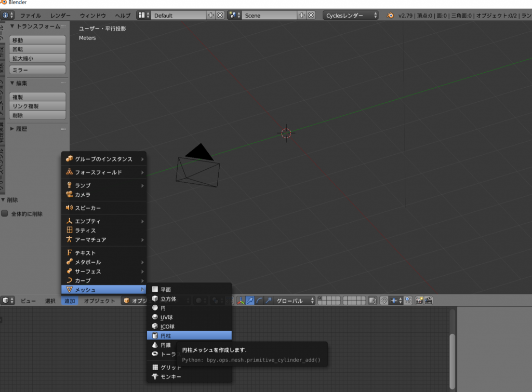Screen dimensions: 532x392
Task: Click the 円錐 cone icon
Action: coord(155,345)
